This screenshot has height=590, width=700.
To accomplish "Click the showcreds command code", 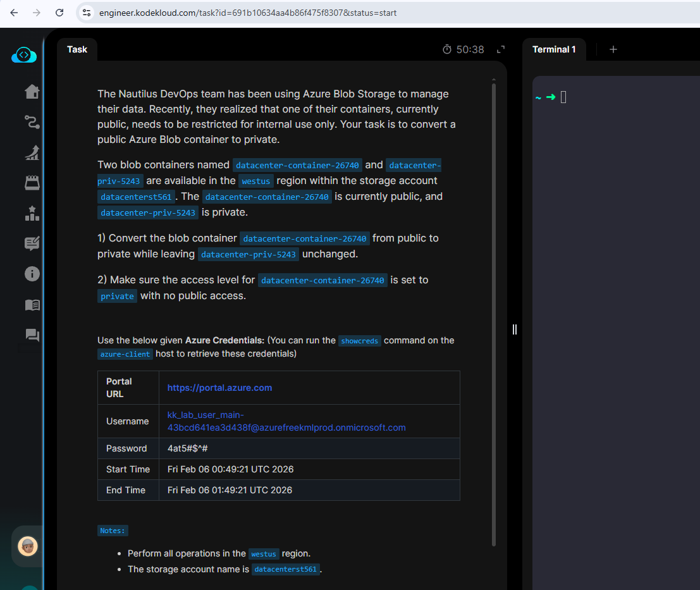I will coord(359,341).
